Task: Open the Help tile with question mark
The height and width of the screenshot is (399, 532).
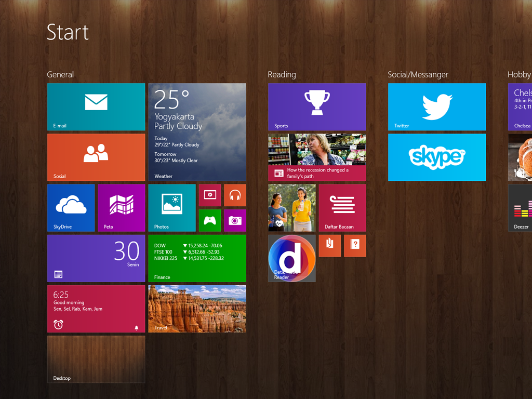Action: 355,245
